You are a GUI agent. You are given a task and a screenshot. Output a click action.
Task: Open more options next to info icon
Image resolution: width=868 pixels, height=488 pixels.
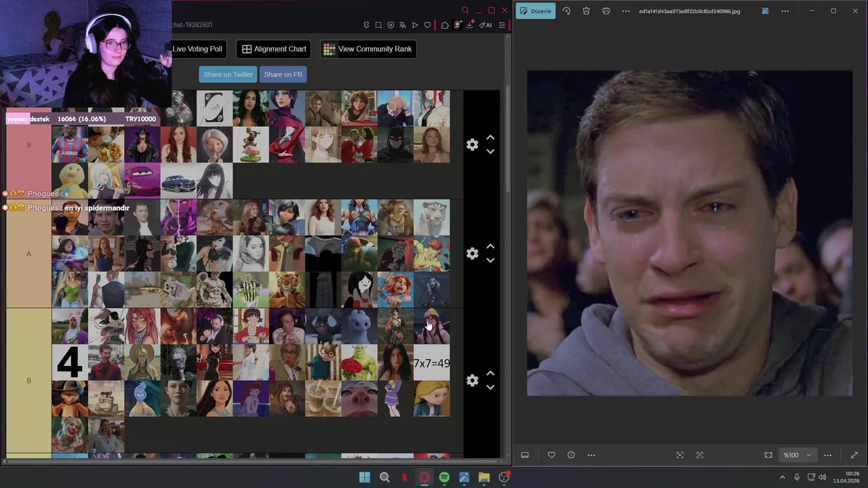(x=591, y=455)
